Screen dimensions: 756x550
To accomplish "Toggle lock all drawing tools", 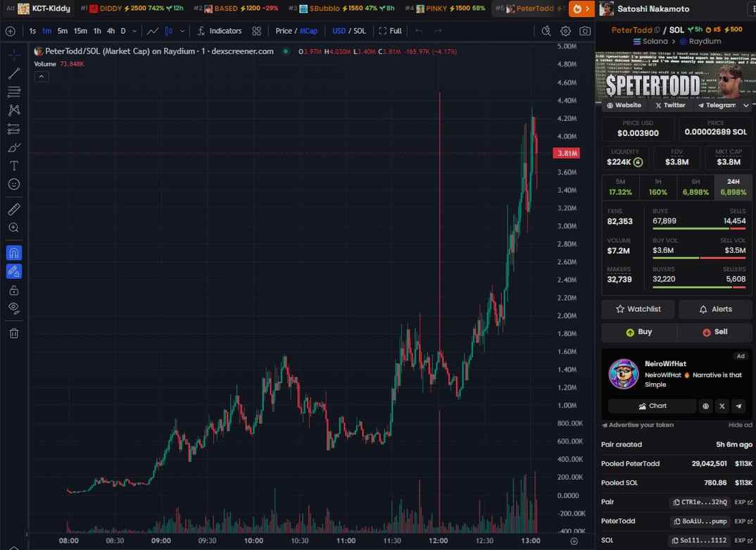I will [14, 290].
